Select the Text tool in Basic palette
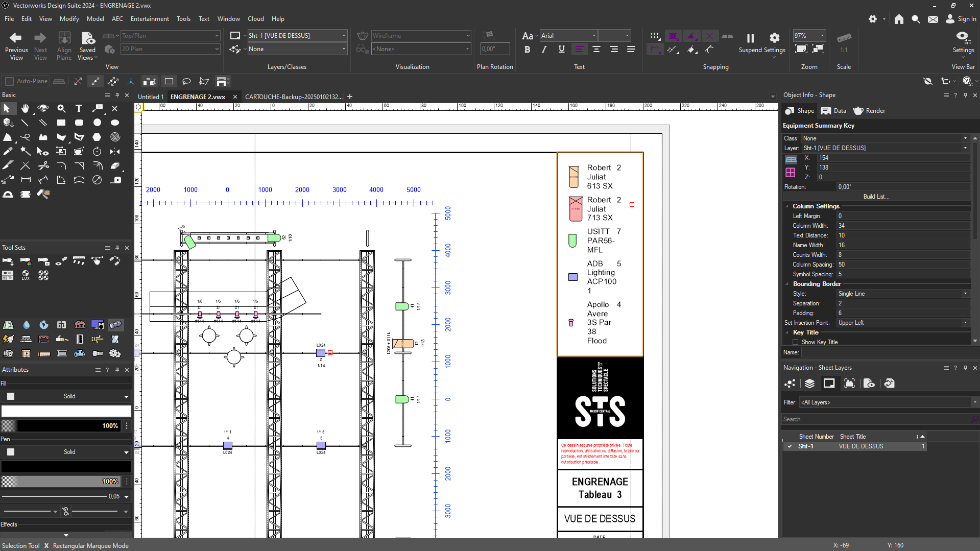Screen dimensions: 980x551 79,108
